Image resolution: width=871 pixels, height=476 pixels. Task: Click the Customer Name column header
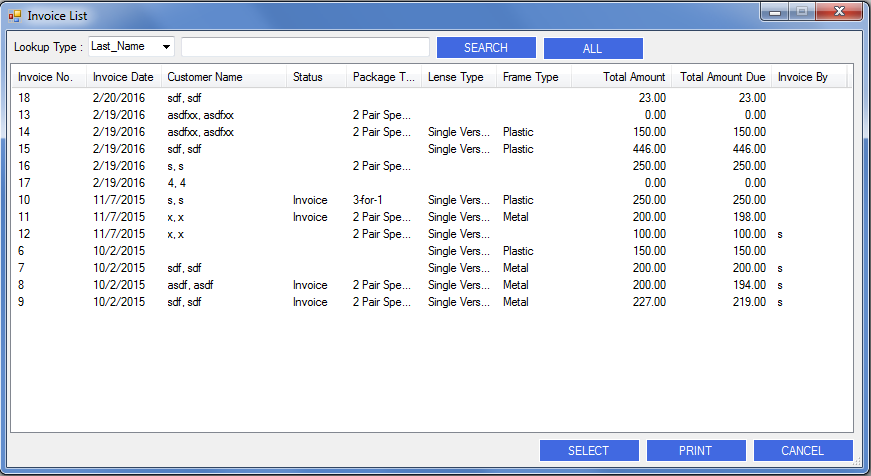coord(205,77)
